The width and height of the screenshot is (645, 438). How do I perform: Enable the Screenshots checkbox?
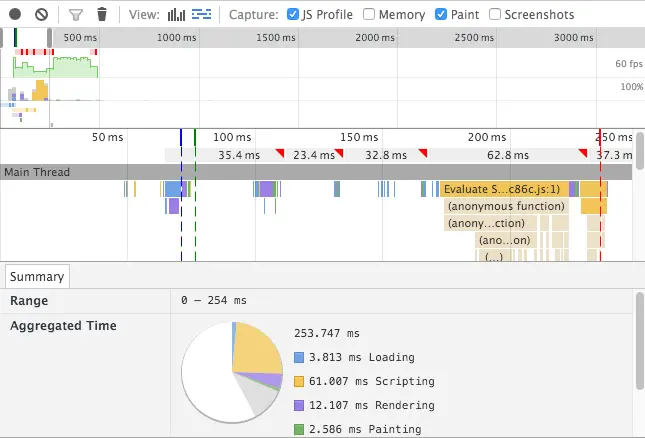(x=495, y=14)
